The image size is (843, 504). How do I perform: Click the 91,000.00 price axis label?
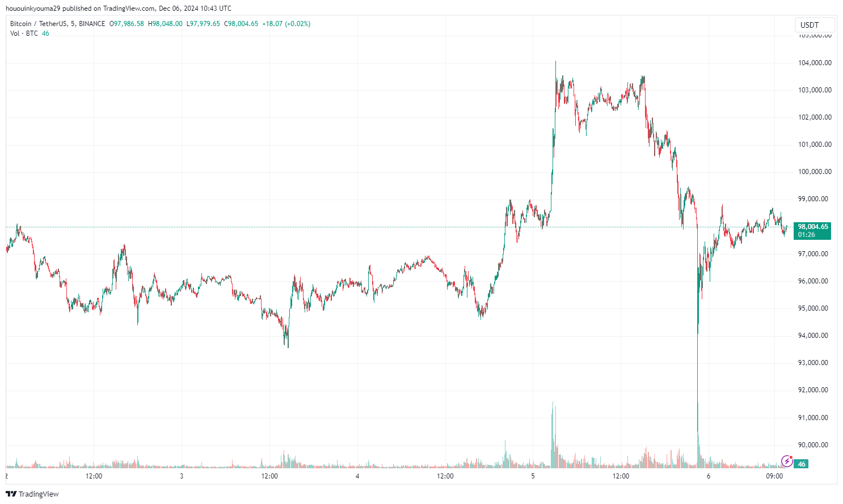tap(813, 418)
